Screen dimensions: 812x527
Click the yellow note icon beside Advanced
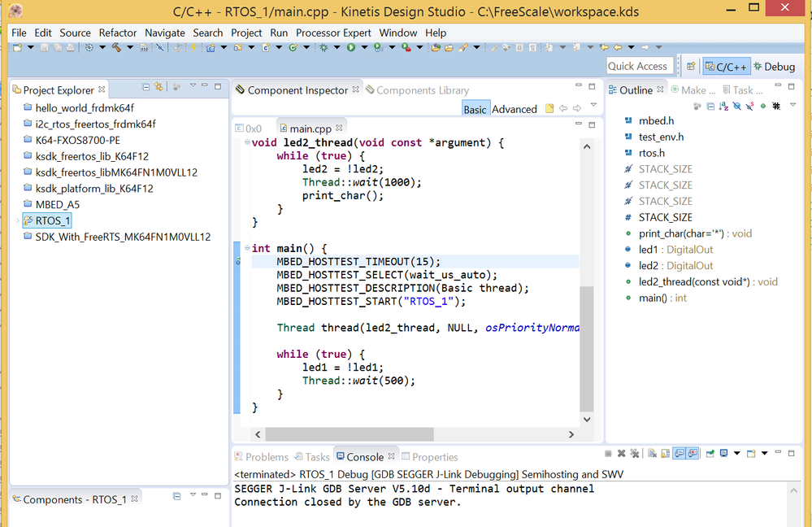coord(549,108)
